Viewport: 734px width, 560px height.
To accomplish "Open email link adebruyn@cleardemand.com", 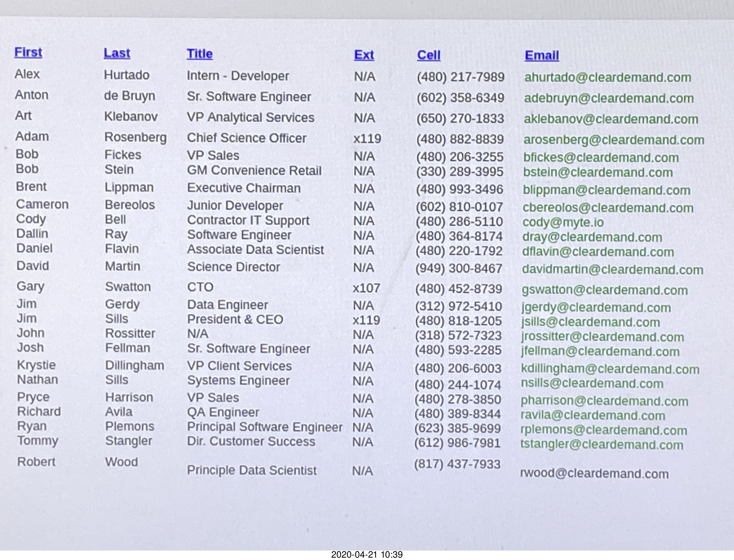I will pos(609,98).
